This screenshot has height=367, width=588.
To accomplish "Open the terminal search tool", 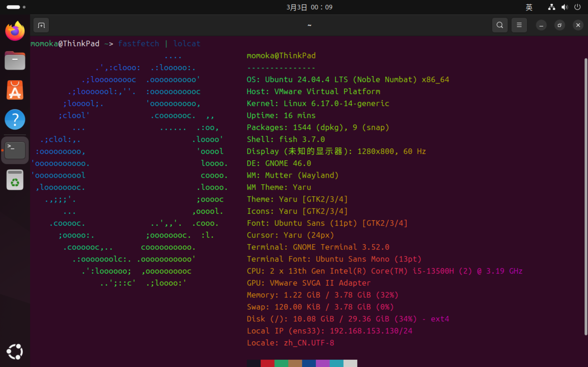I will coord(500,25).
